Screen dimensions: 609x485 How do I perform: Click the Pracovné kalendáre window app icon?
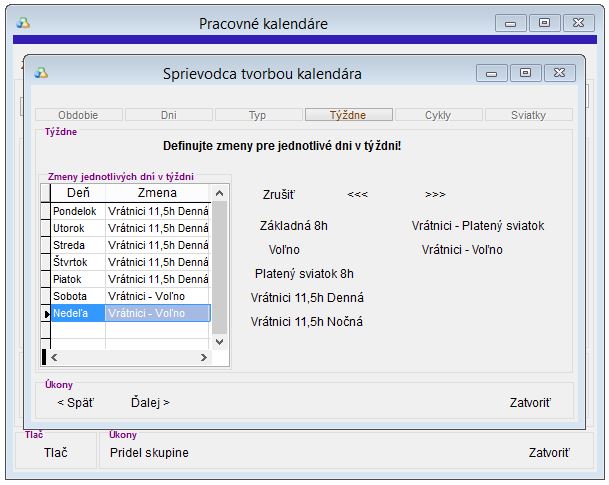[23, 23]
